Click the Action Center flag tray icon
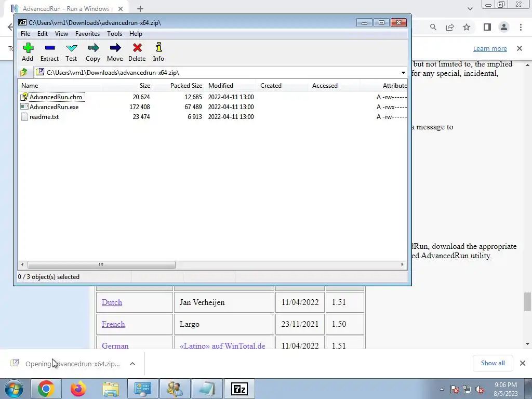Image resolution: width=532 pixels, height=399 pixels. point(455,390)
